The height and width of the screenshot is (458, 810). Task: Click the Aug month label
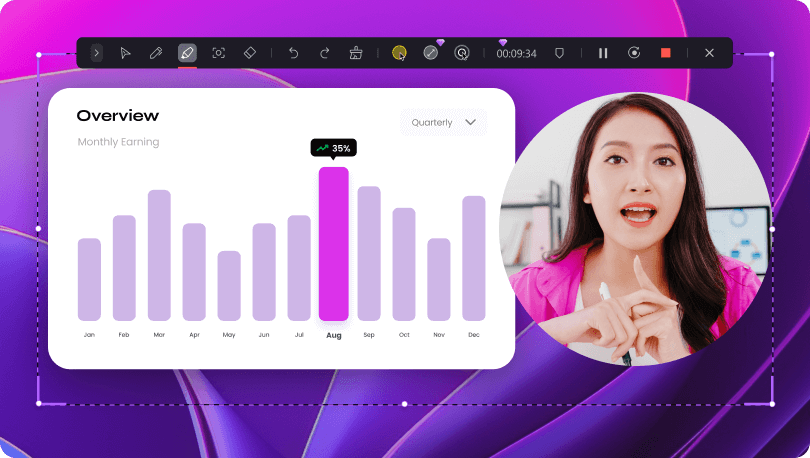point(334,336)
